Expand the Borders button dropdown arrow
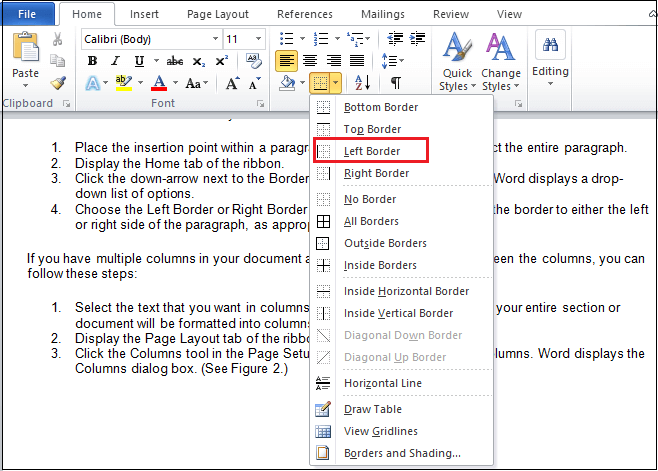The width and height of the screenshot is (658, 471). click(x=336, y=83)
